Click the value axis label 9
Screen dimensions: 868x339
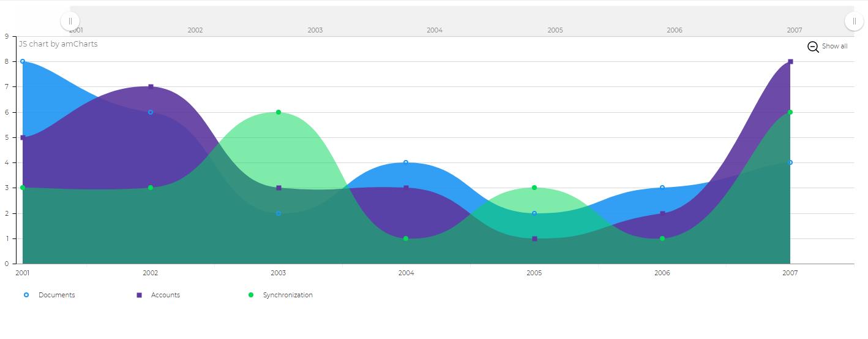tap(6, 36)
